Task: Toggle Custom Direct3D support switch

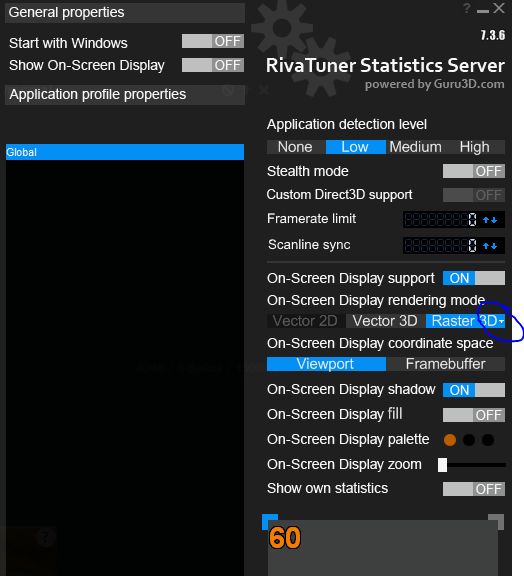Action: (x=474, y=195)
